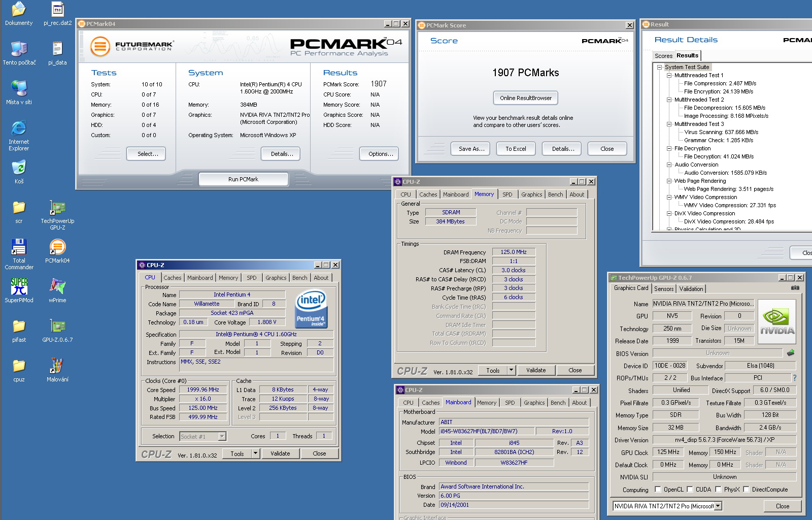Open the pi_data file icon

pyautogui.click(x=57, y=53)
